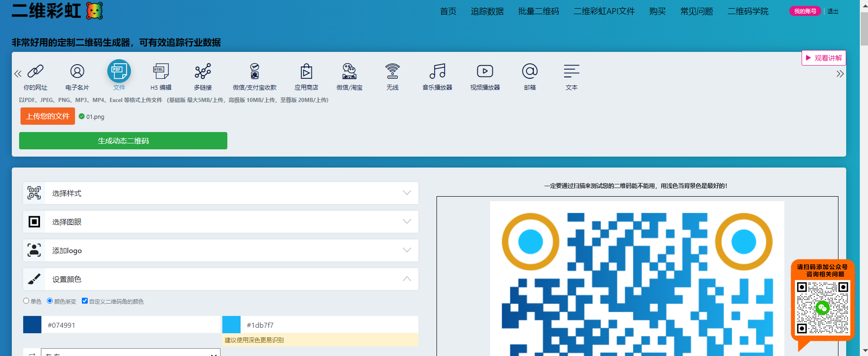Click the page vertical scrollbar thumb
The image size is (868, 356).
[864, 28]
